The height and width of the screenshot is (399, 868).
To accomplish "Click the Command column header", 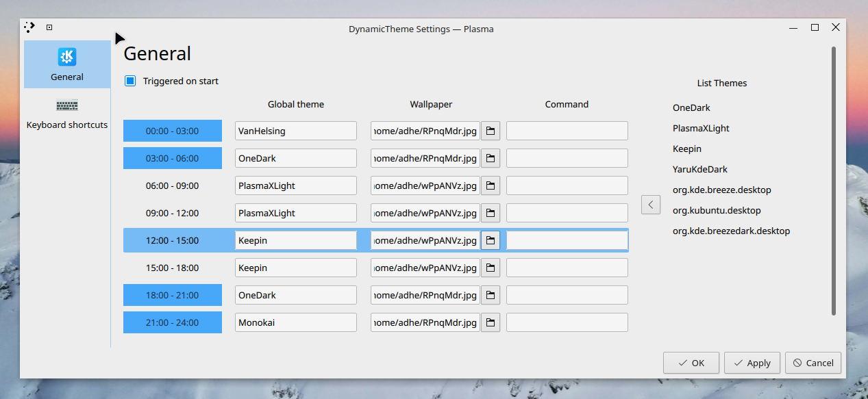I will (x=567, y=104).
